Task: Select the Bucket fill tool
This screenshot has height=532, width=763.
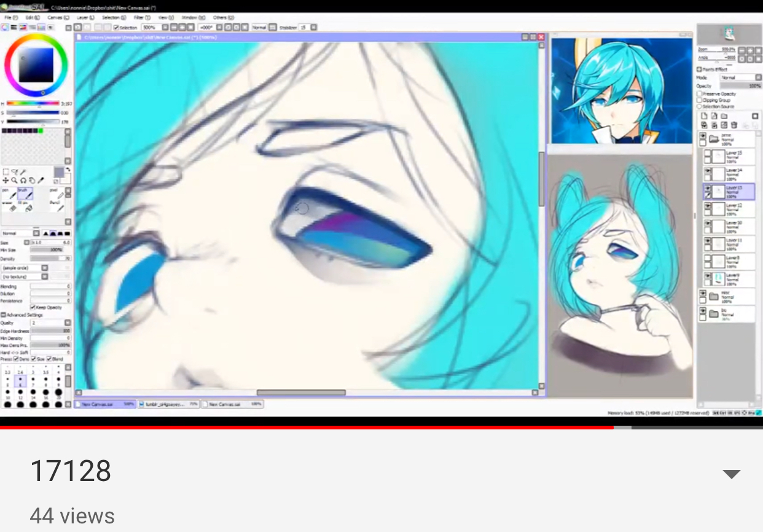Action: [25, 206]
